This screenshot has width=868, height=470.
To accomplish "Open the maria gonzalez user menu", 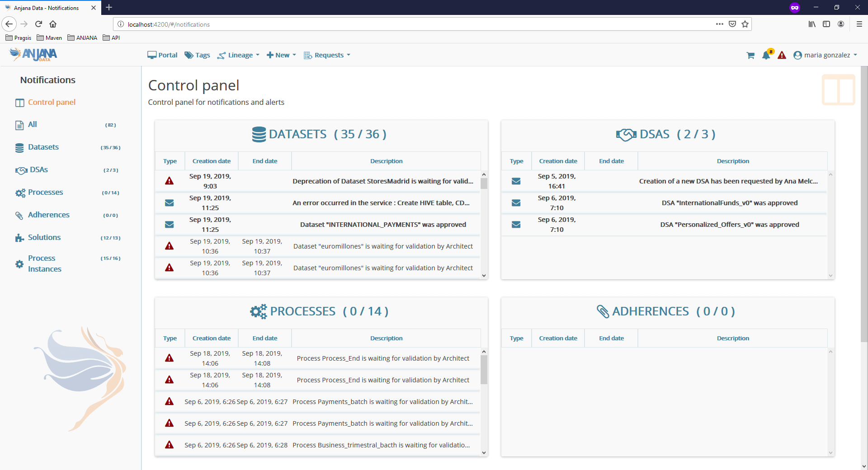I will pyautogui.click(x=825, y=55).
